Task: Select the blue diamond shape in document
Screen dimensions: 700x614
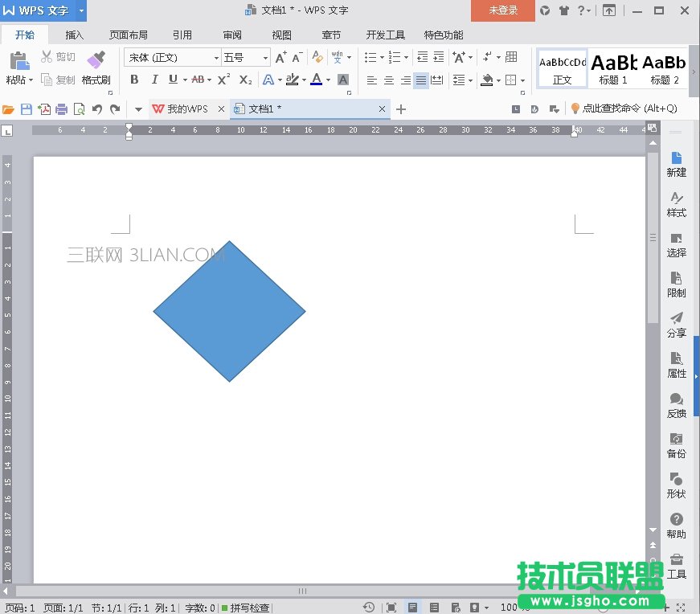Action: (x=229, y=311)
